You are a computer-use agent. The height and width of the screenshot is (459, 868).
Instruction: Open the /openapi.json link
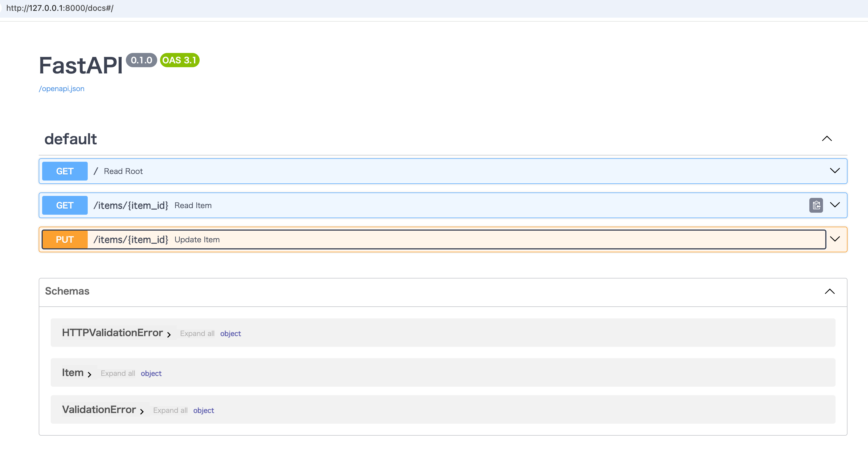pos(61,88)
